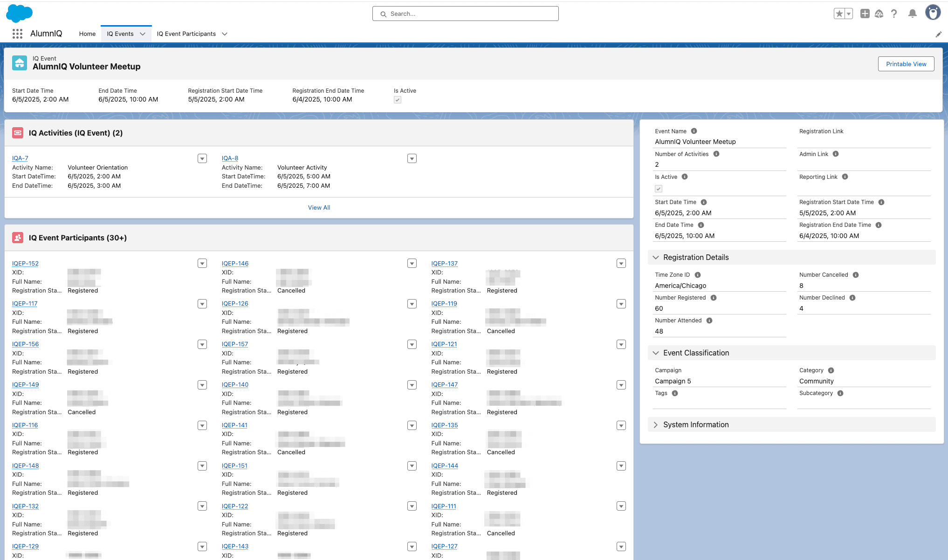Image resolution: width=948 pixels, height=560 pixels.
Task: Open actions menu for IQEP-148
Action: [202, 466]
